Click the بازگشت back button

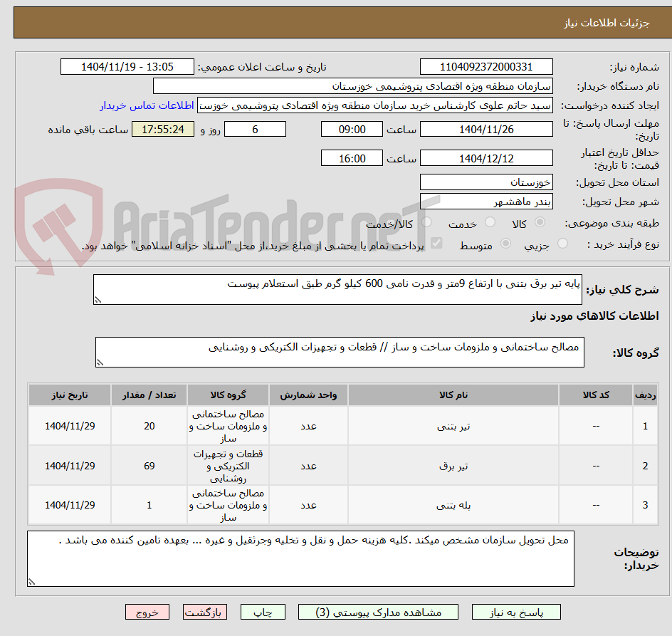[205, 612]
